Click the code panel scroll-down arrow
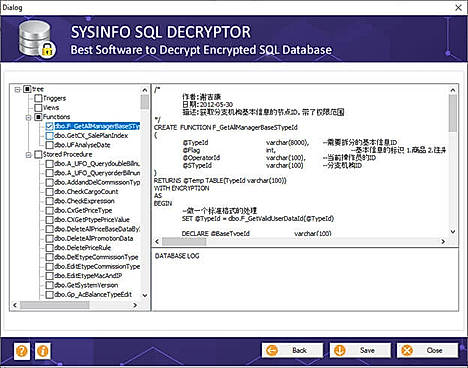The height and width of the screenshot is (368, 468). pos(453,231)
